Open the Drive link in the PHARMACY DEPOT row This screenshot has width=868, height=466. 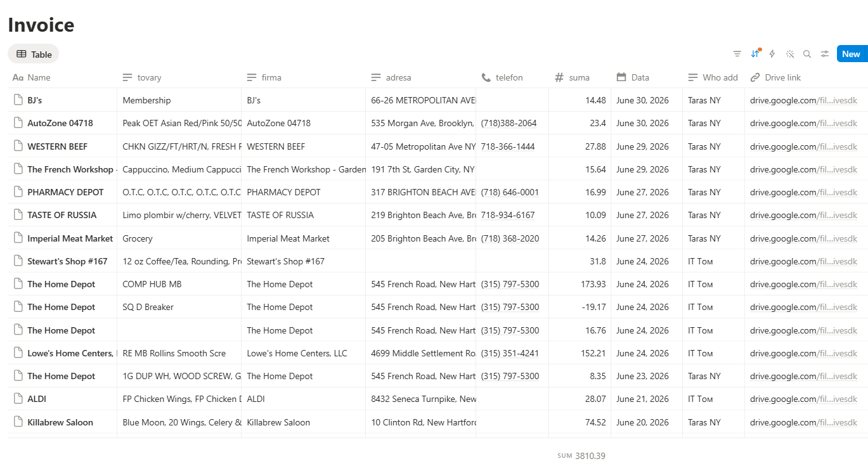tap(803, 192)
